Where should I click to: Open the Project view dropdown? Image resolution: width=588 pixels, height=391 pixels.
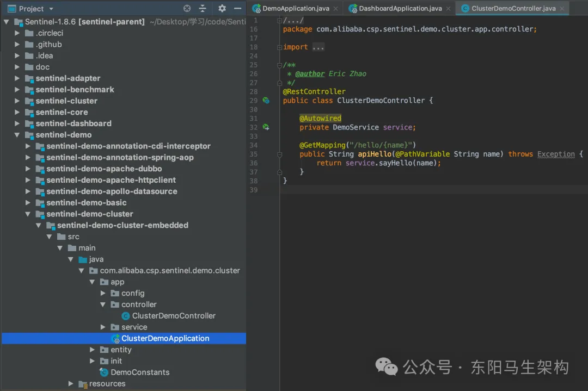coord(51,9)
